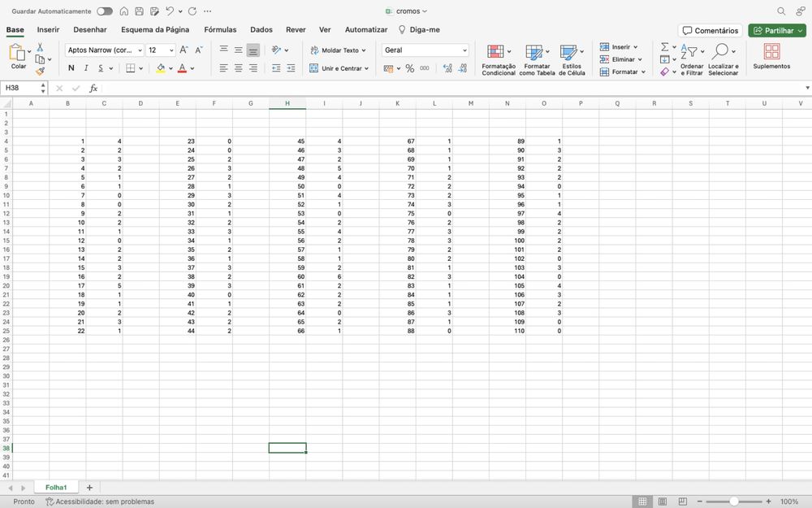
Task: Click Unir e Centrar button
Action: 339,68
